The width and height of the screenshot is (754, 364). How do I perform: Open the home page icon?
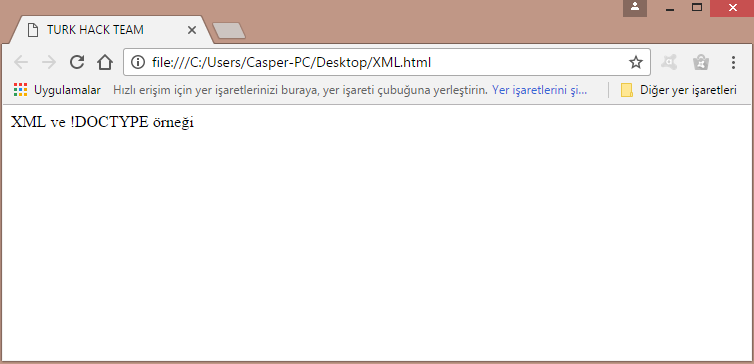[x=105, y=62]
